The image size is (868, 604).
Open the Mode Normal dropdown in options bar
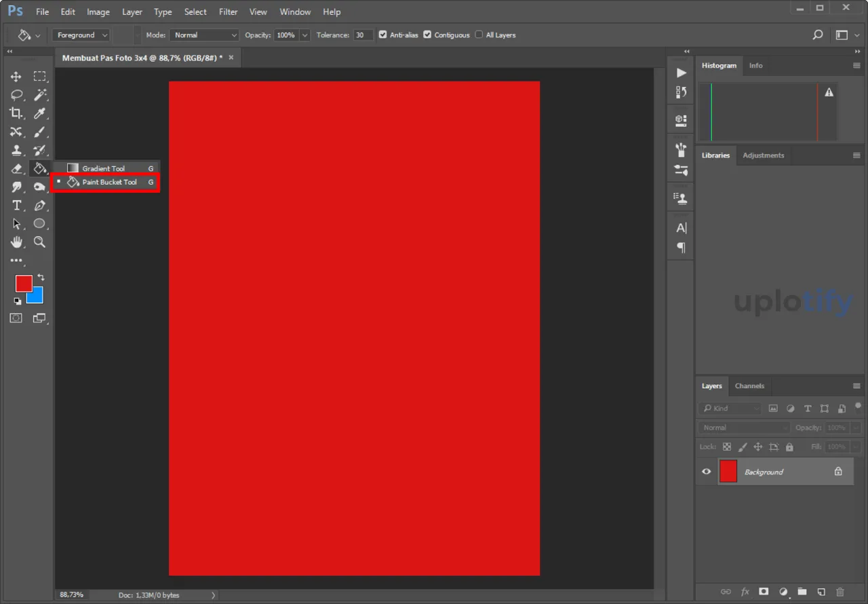[204, 35]
